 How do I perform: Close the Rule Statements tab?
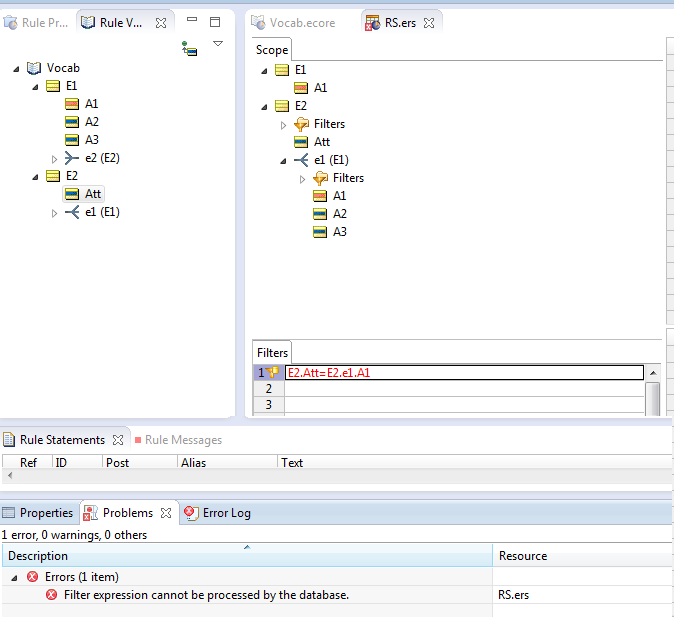pyautogui.click(x=118, y=440)
